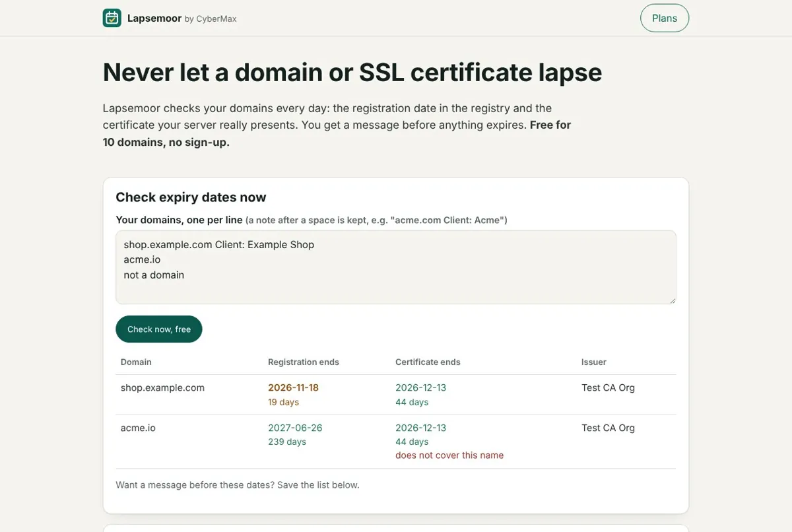Screen dimensions: 792x532
Task: Click the Lapsemoor calendar logo icon
Action: tap(112, 18)
